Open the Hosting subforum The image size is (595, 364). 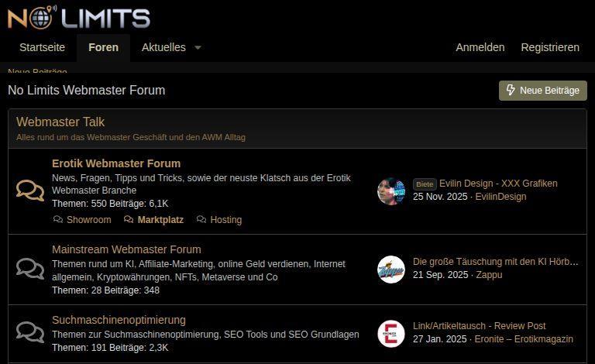click(x=225, y=220)
